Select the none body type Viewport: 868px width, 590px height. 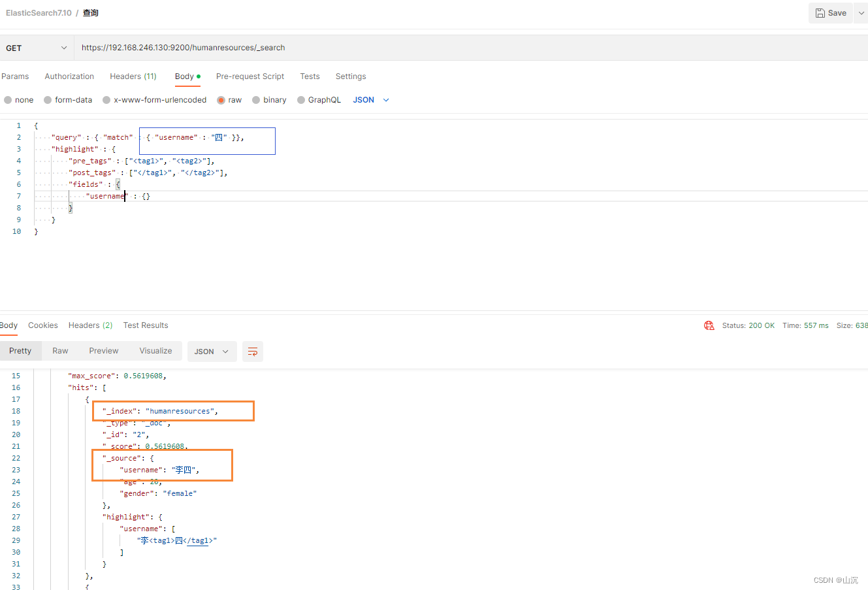18,100
